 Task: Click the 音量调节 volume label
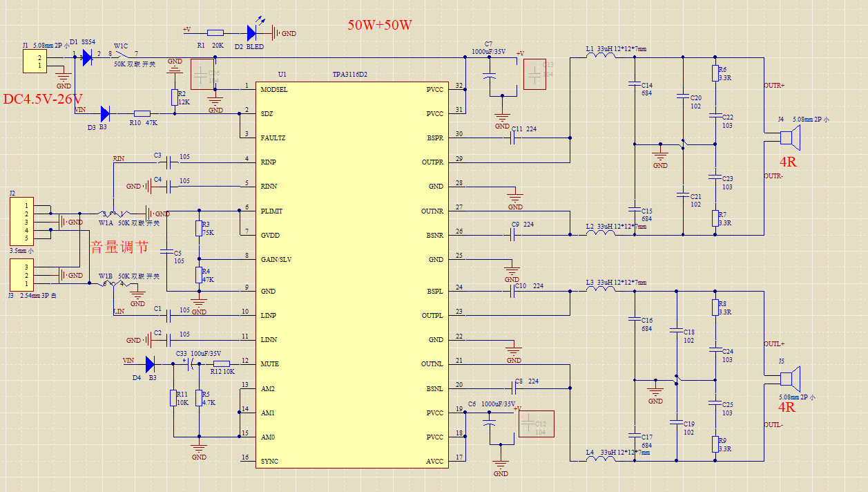(x=119, y=247)
